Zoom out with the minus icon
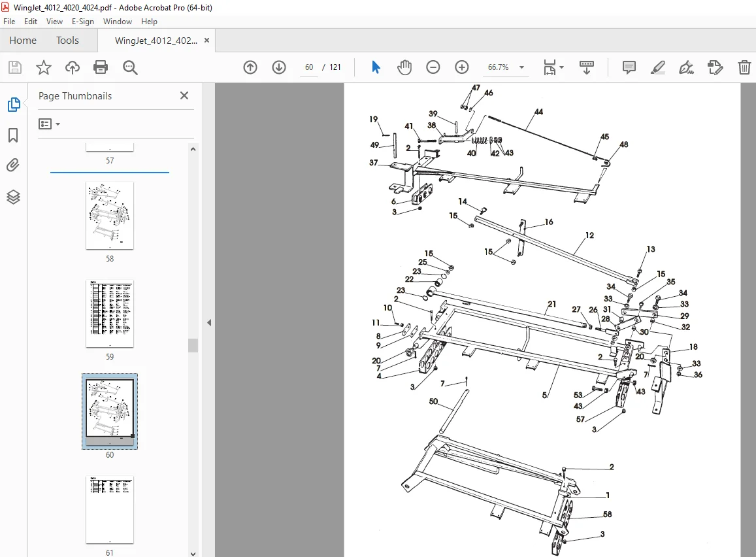 pyautogui.click(x=433, y=67)
